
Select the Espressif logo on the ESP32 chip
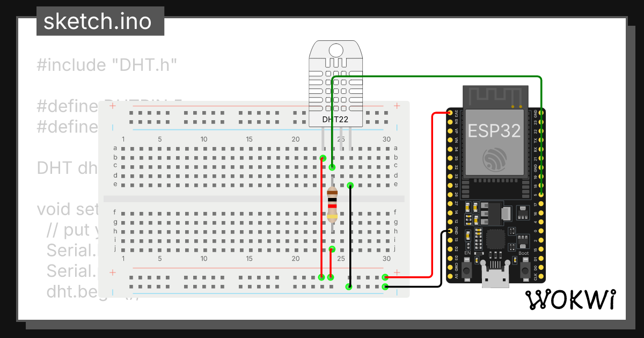click(x=494, y=158)
